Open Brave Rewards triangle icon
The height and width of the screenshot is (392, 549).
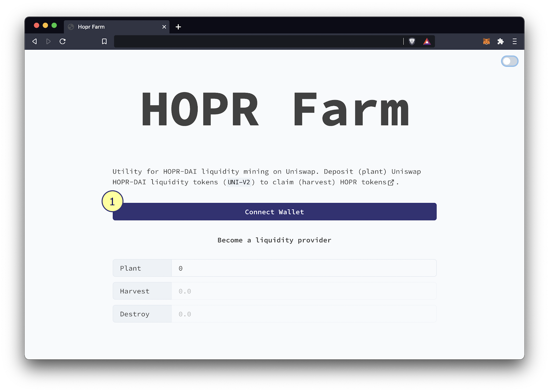[x=427, y=41]
